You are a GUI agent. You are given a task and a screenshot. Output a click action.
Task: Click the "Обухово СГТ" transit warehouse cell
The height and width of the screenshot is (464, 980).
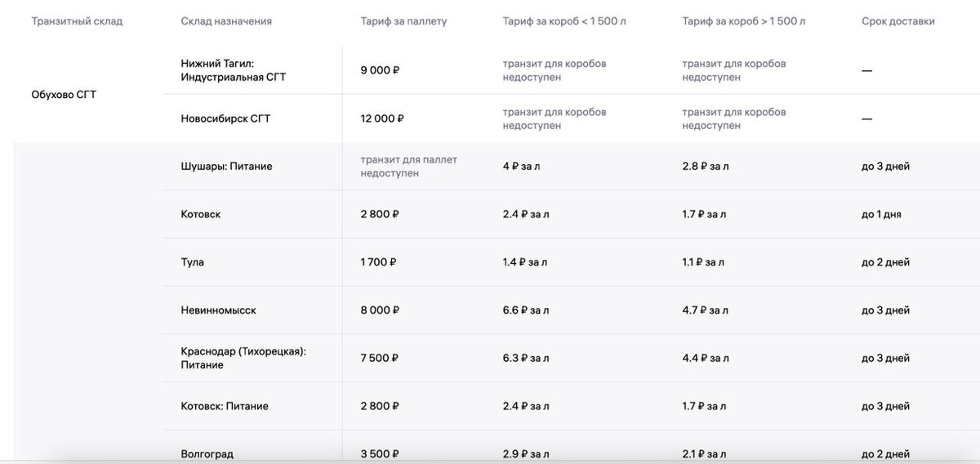[x=64, y=94]
